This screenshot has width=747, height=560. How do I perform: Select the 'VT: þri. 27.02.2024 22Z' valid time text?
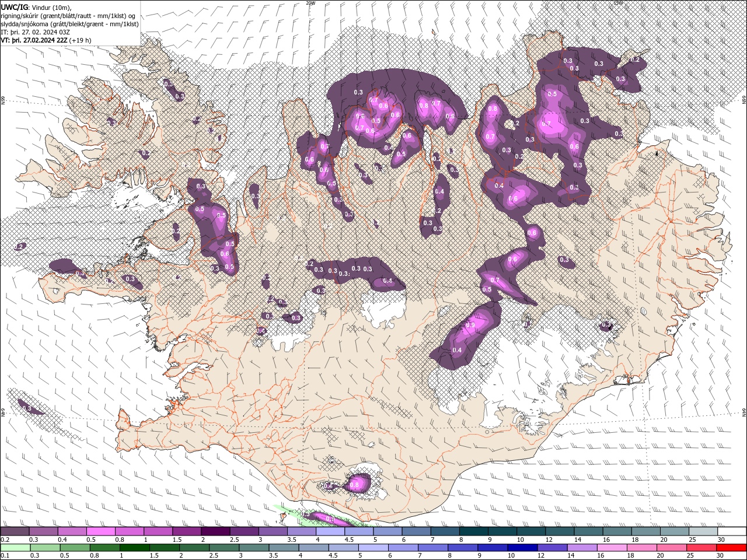point(34,40)
